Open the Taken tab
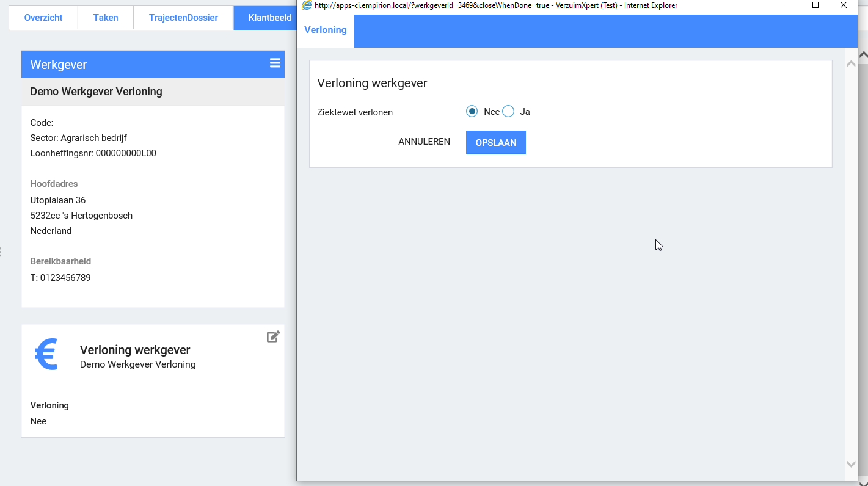 (x=106, y=18)
